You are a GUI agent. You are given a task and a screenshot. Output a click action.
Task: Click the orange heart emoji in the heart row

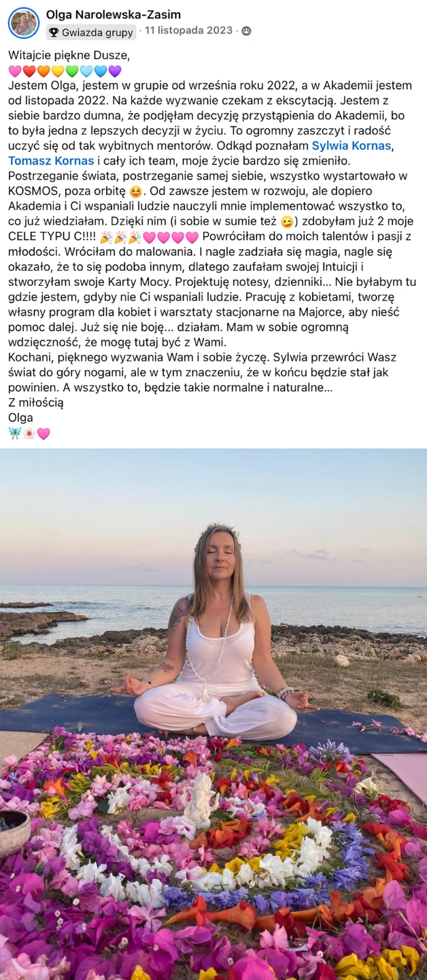pyautogui.click(x=44, y=71)
